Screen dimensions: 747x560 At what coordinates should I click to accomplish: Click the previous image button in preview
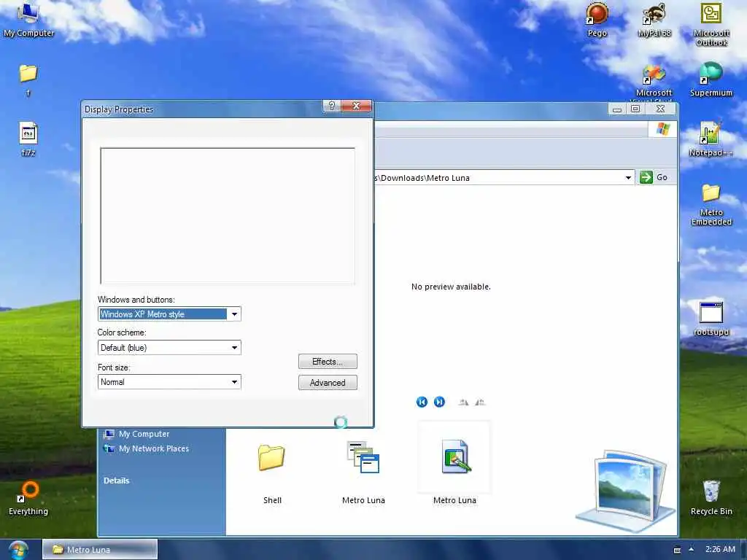coord(422,402)
